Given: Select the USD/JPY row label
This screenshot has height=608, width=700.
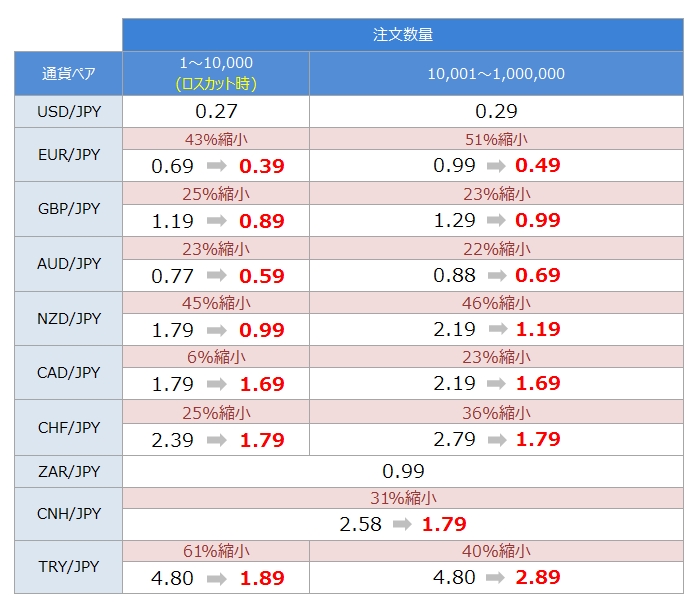Looking at the screenshot, I should coord(68,111).
